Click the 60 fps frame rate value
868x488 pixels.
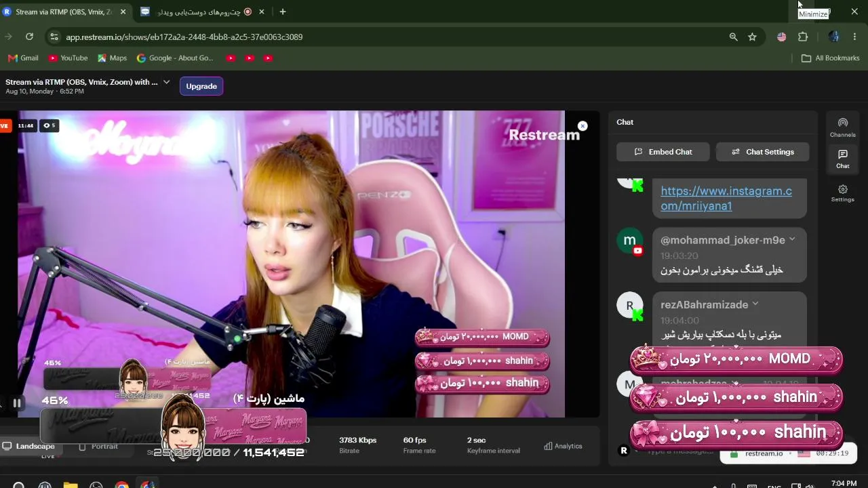tap(415, 440)
